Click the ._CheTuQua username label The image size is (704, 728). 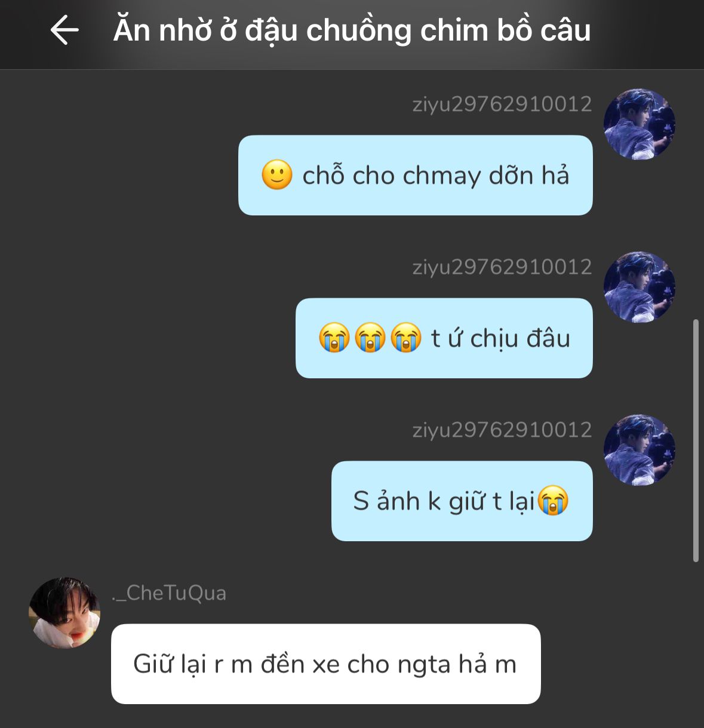click(x=169, y=593)
